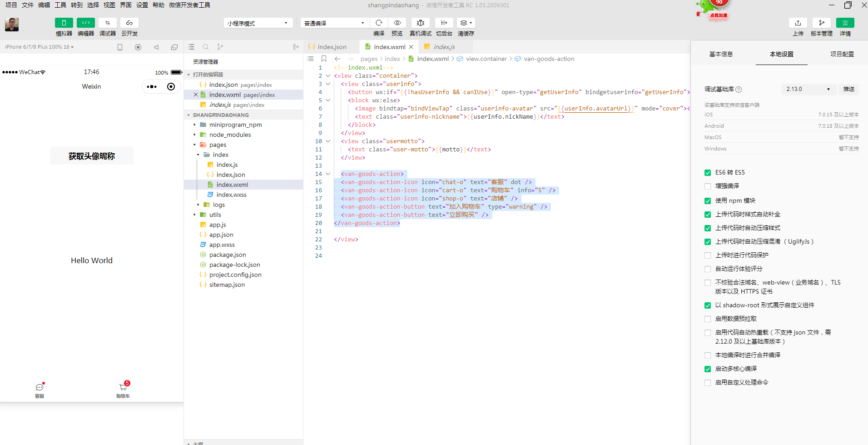Screen dimensions: 868x445
Task: Enable 上传时进行代码保护 checkbox
Action: coord(708,255)
